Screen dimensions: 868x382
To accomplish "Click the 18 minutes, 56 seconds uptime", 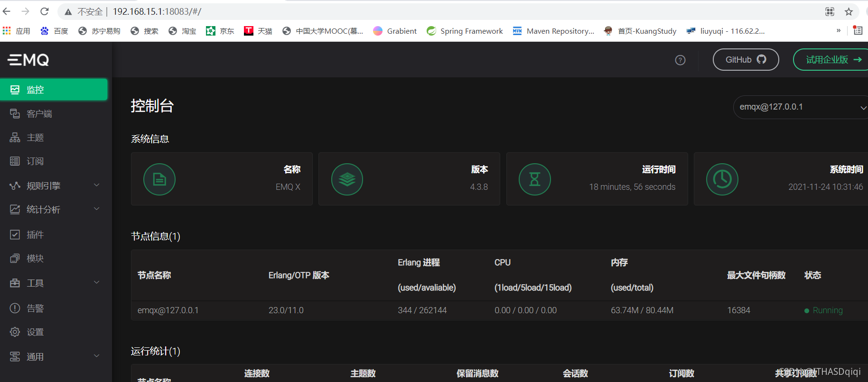I will click(632, 187).
